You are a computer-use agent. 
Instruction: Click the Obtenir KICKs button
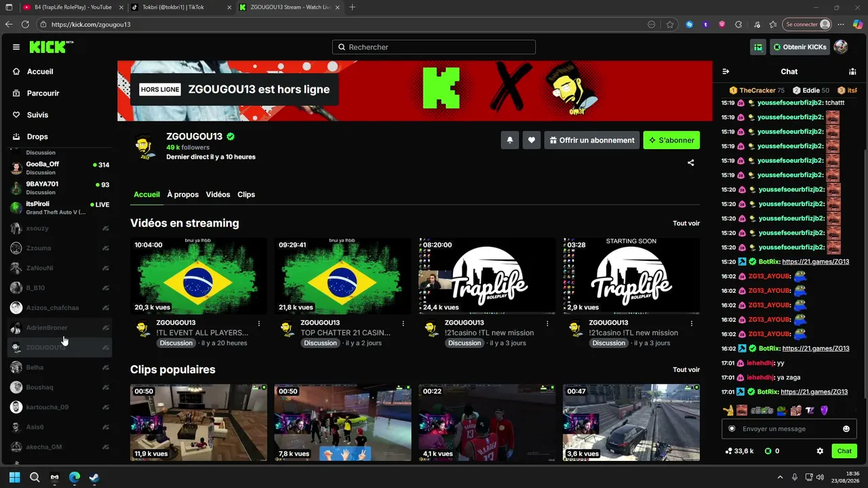click(800, 47)
